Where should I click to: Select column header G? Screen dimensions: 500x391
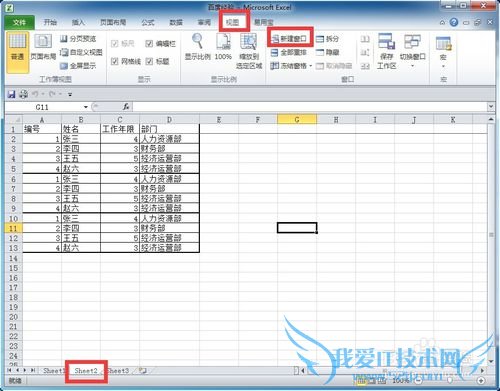pyautogui.click(x=297, y=119)
